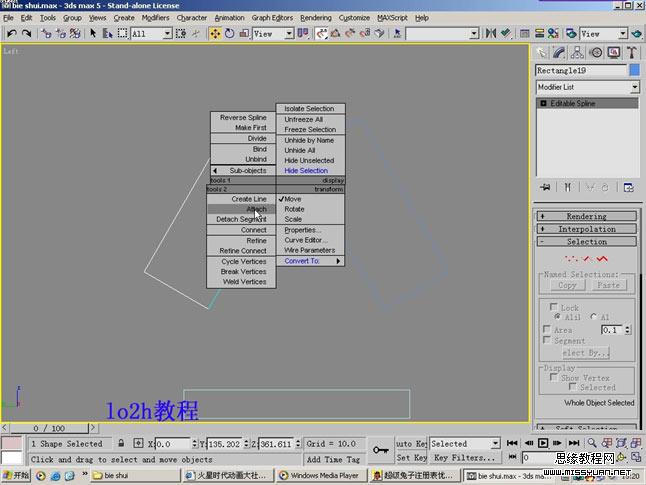Select the All radio button

593,317
